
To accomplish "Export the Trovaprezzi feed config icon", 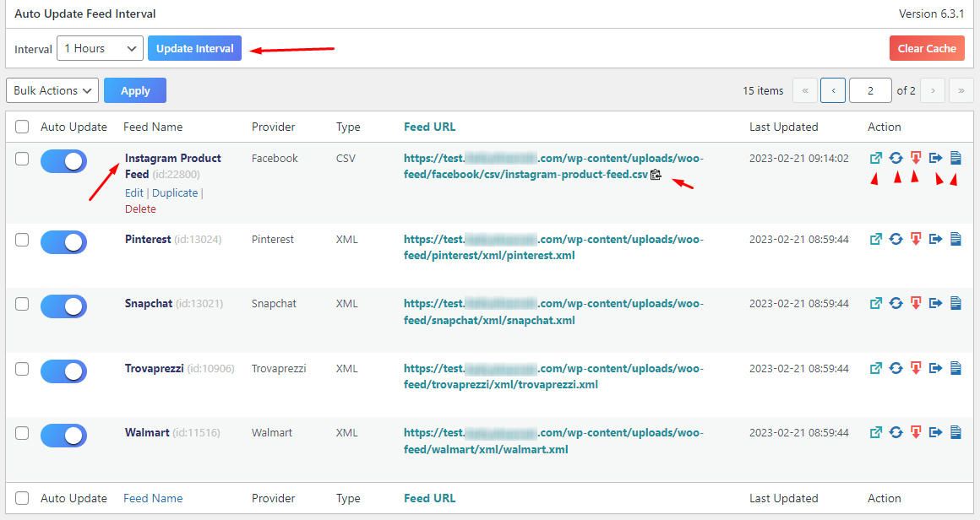I will (936, 369).
